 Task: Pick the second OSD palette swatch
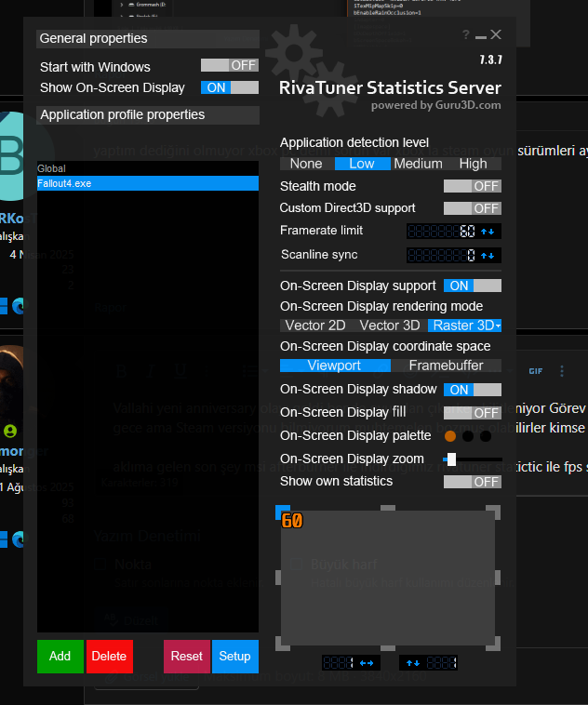(468, 436)
